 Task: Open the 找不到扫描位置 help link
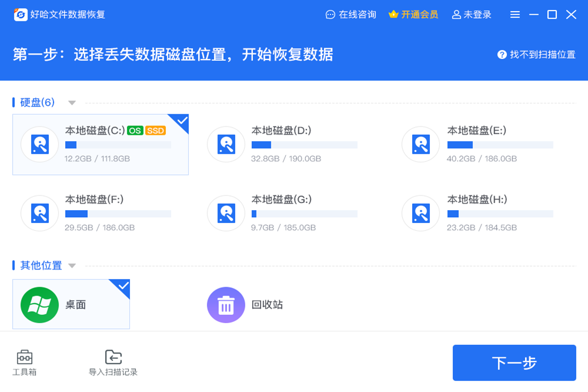pos(542,55)
